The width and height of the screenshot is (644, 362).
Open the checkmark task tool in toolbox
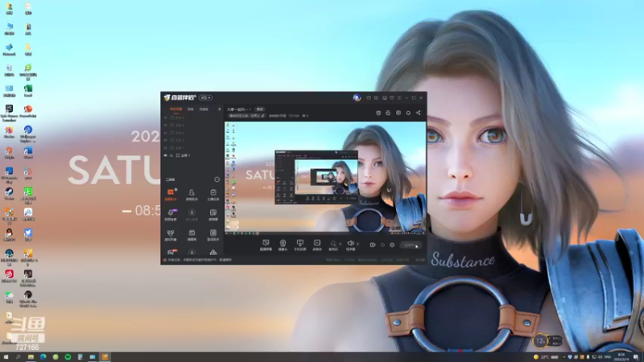(213, 195)
